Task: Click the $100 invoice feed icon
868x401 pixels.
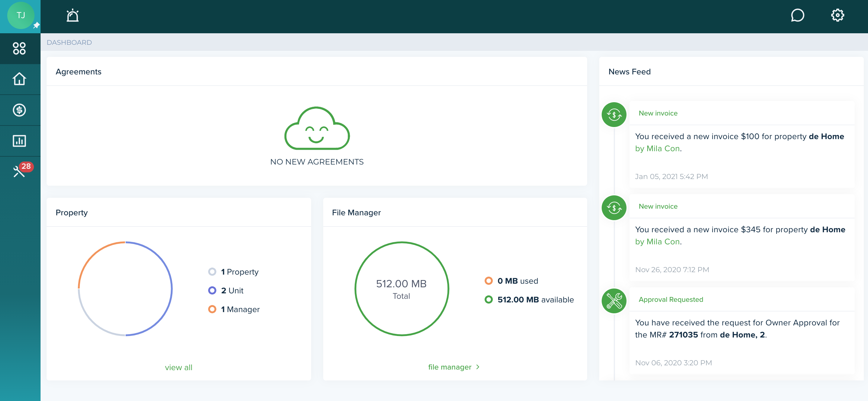Action: 614,115
